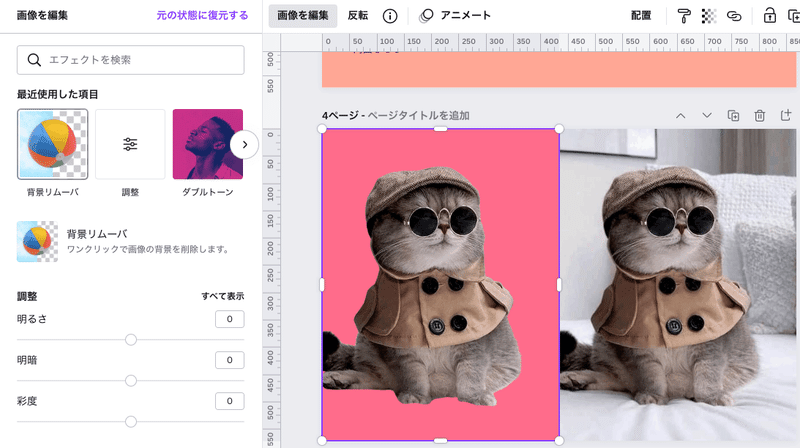This screenshot has height=448, width=800.
Task: Click the Animate icon
Action: pyautogui.click(x=426, y=16)
